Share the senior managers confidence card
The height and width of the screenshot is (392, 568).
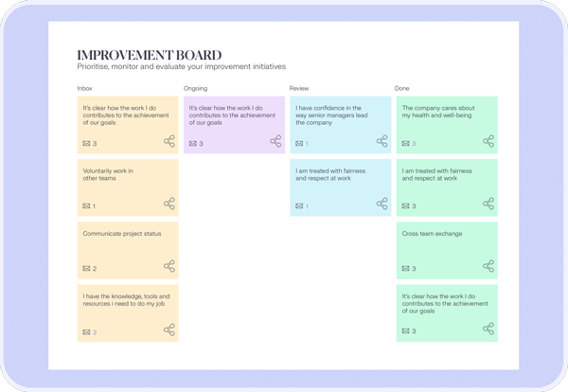[382, 141]
